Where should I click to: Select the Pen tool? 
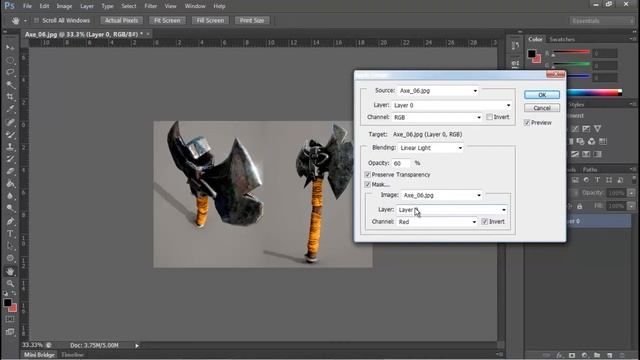(10, 221)
